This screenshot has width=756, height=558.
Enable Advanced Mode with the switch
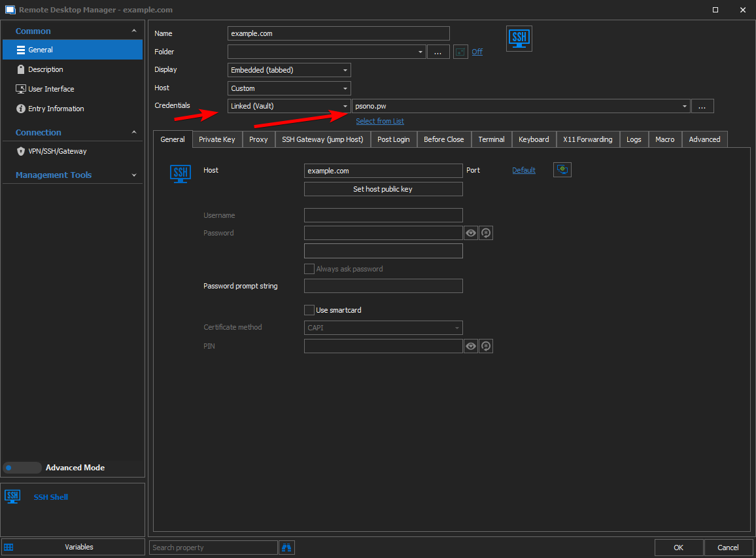[22, 467]
